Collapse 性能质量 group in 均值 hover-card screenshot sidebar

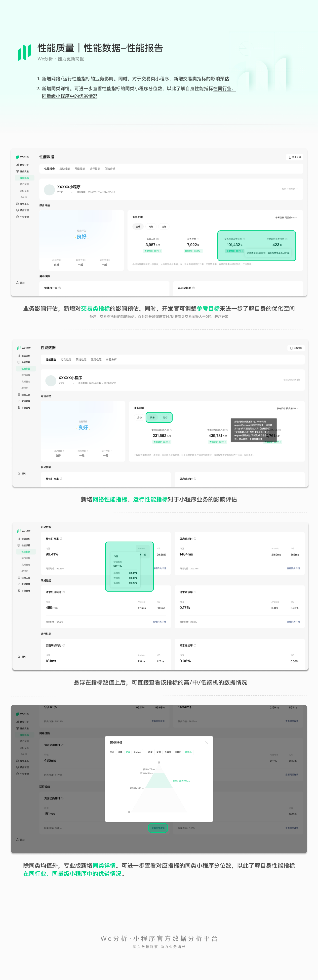24,545
